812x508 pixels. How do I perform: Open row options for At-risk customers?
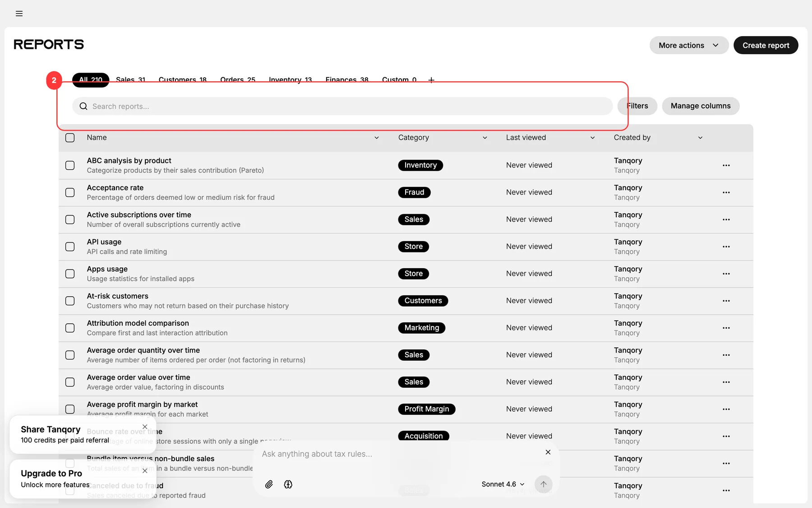[x=726, y=301]
